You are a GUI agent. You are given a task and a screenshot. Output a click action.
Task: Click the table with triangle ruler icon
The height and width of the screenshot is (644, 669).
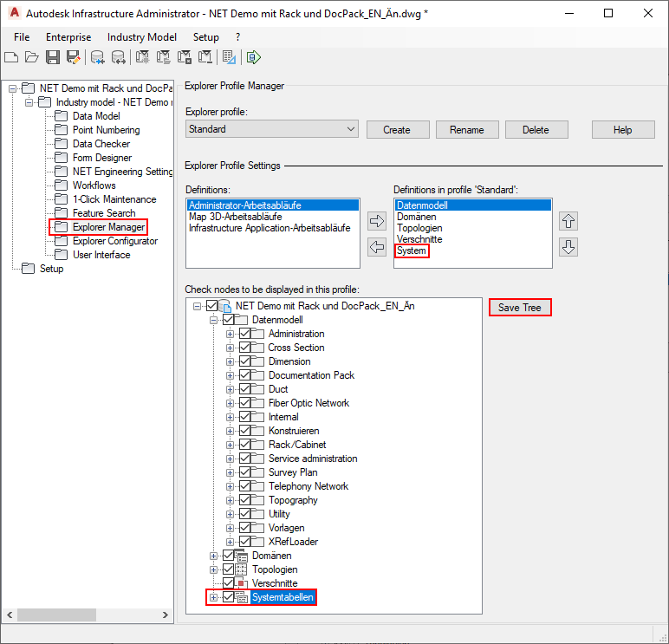coord(229,57)
